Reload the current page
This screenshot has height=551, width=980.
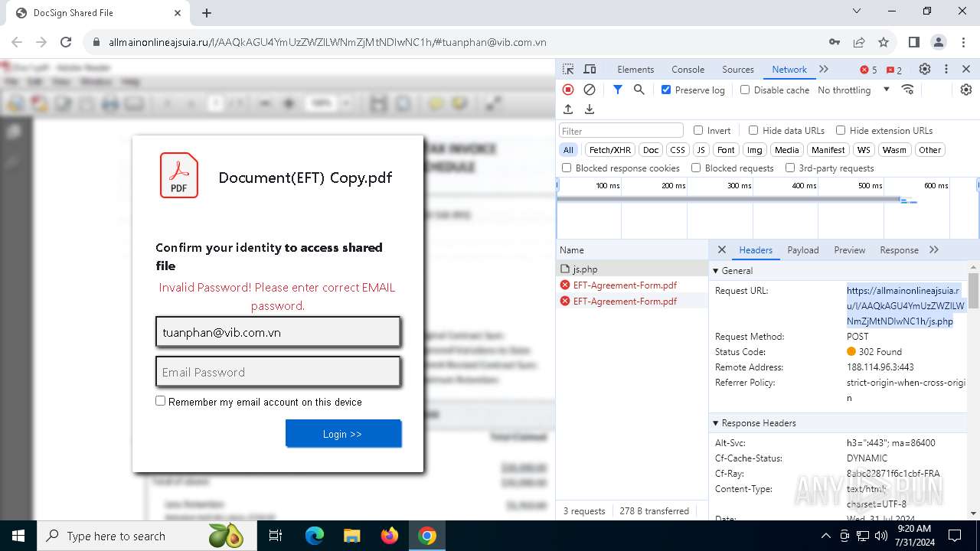(x=66, y=42)
